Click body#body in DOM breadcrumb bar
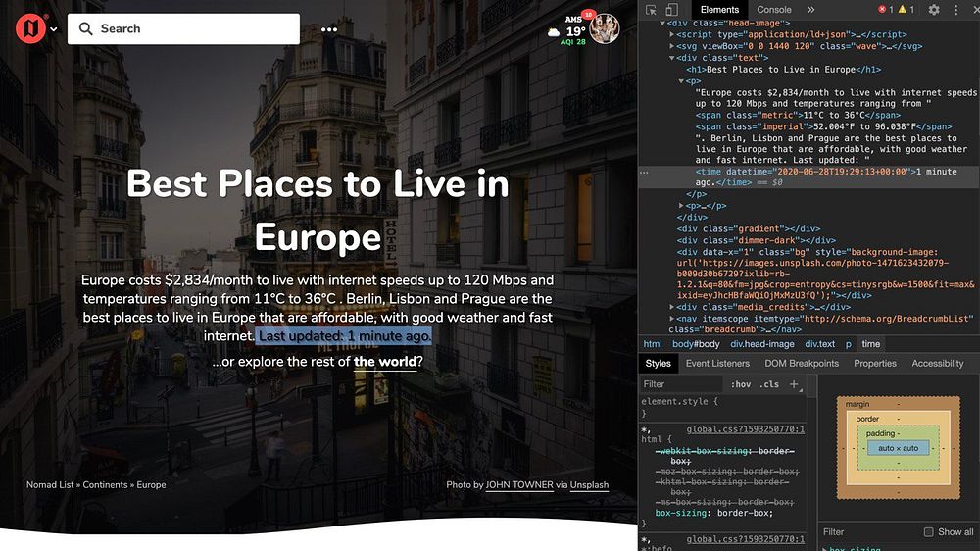 [x=696, y=344]
